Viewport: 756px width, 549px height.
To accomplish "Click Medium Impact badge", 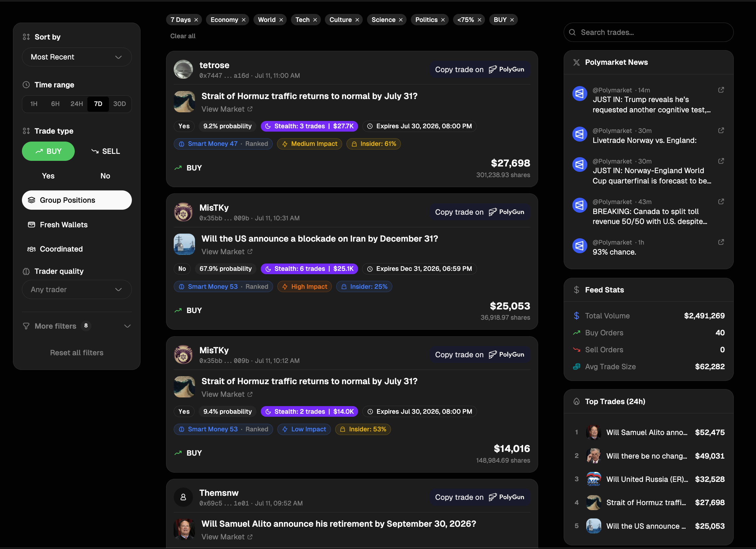I will coord(309,144).
